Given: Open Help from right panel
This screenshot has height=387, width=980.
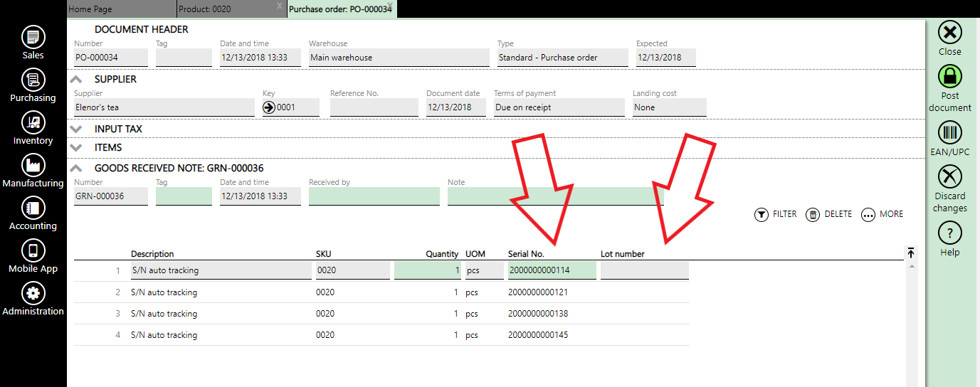Looking at the screenshot, I should pos(949,233).
